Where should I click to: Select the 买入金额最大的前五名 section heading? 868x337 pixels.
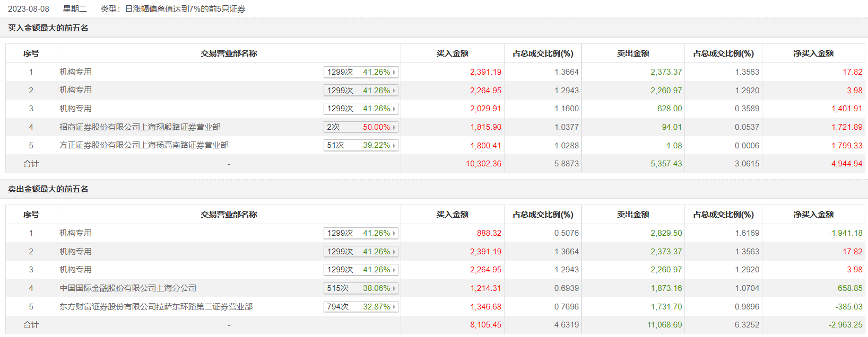[x=48, y=28]
